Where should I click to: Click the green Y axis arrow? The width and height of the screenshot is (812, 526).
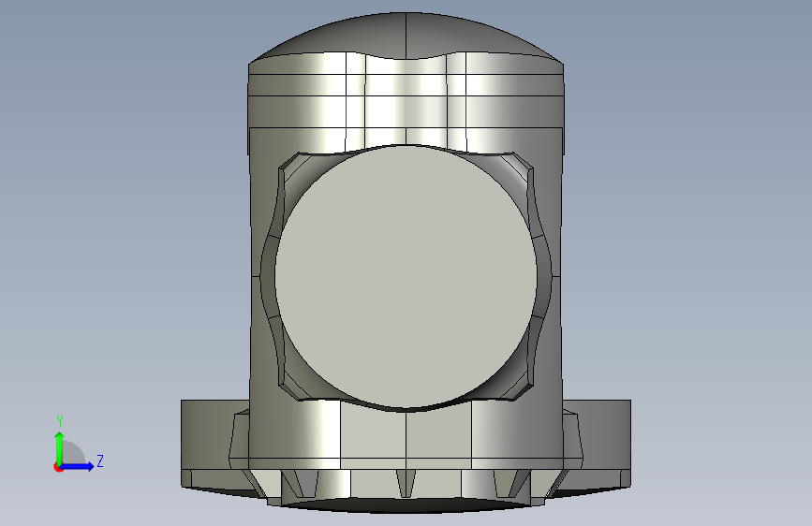pyautogui.click(x=59, y=447)
